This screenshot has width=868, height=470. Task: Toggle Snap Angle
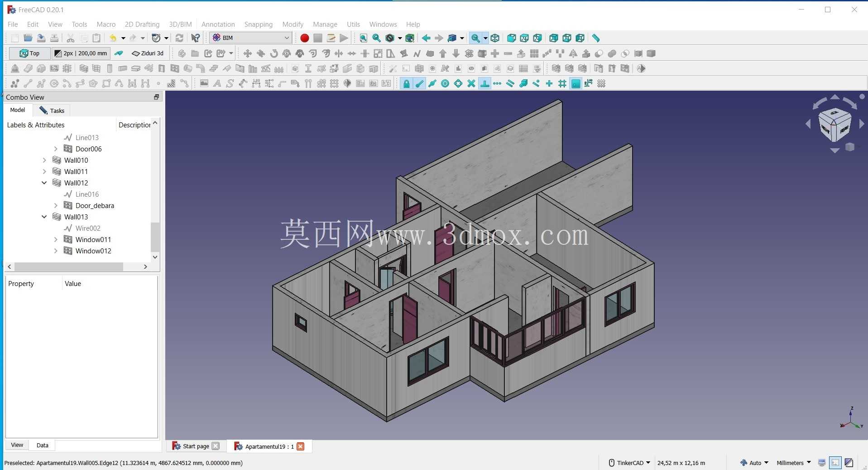coord(458,83)
